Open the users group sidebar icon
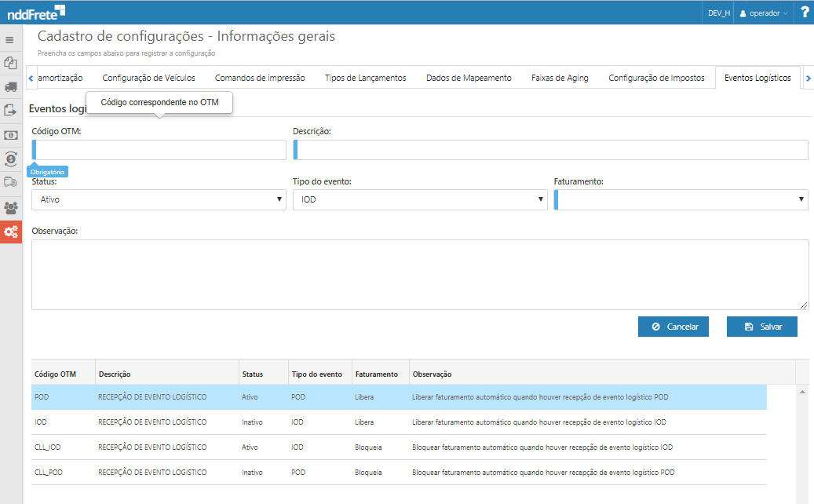 point(10,208)
